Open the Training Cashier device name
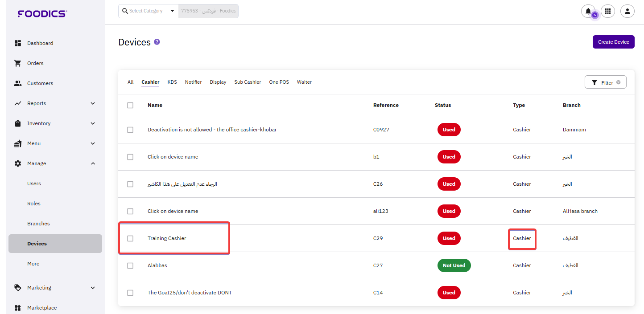Image resolution: width=644 pixels, height=314 pixels. click(167, 238)
